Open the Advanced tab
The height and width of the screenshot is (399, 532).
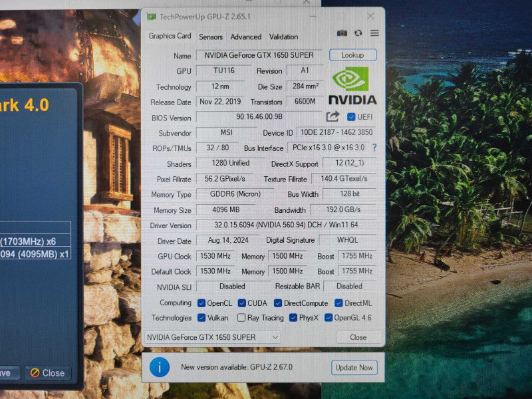point(246,37)
